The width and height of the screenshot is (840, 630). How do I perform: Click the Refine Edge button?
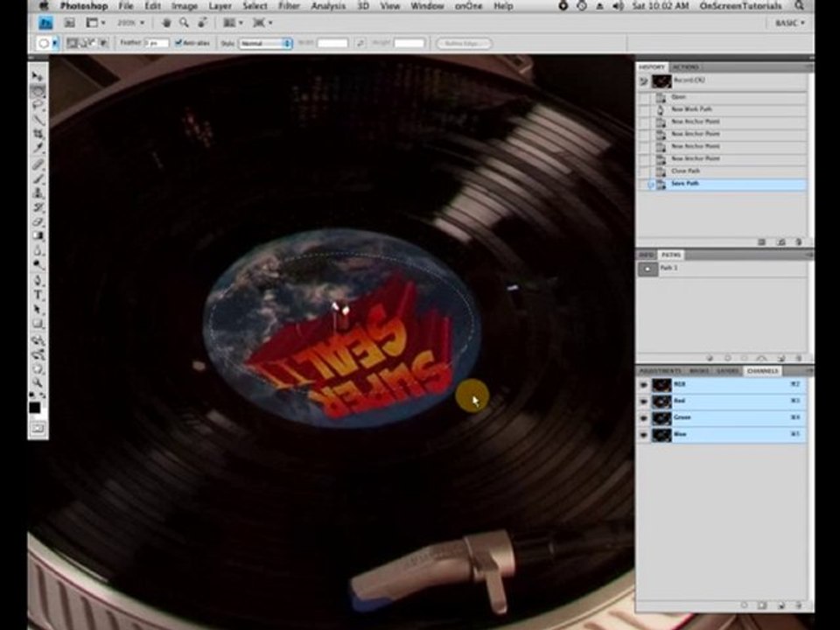coord(464,44)
